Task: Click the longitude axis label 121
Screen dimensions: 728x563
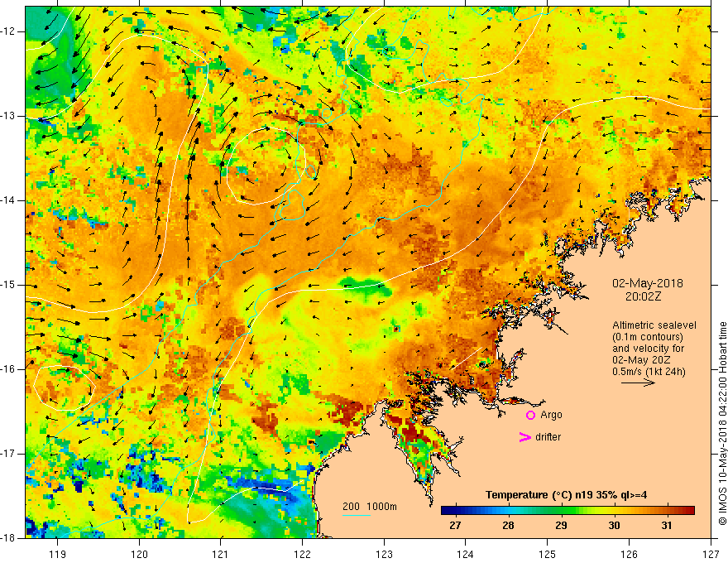Action: [x=221, y=554]
